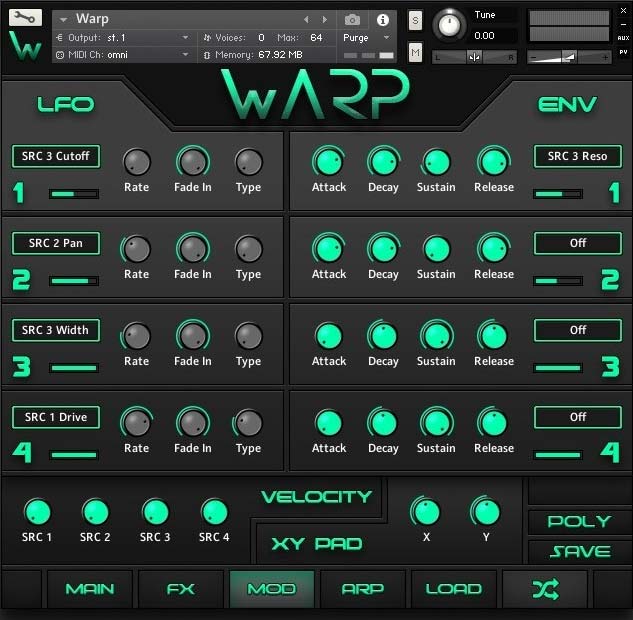Open the Purge dropdown menu
Screen dimensions: 633x620
[386, 38]
